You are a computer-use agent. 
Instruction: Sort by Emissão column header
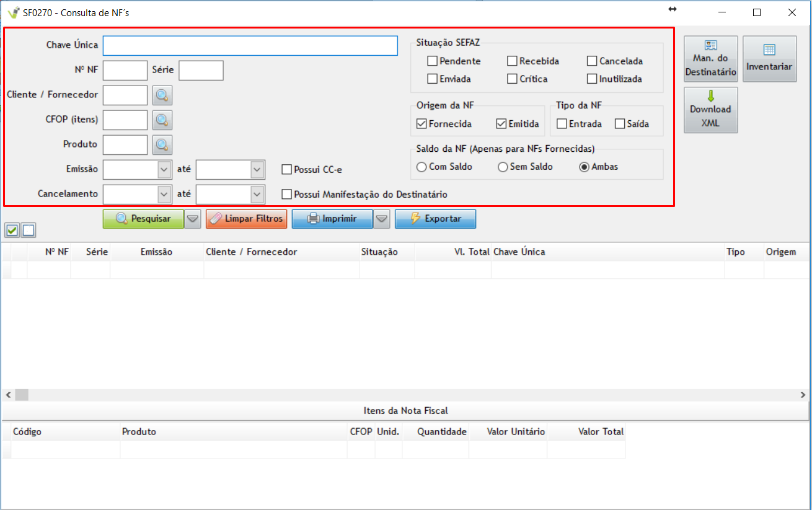[x=157, y=252]
